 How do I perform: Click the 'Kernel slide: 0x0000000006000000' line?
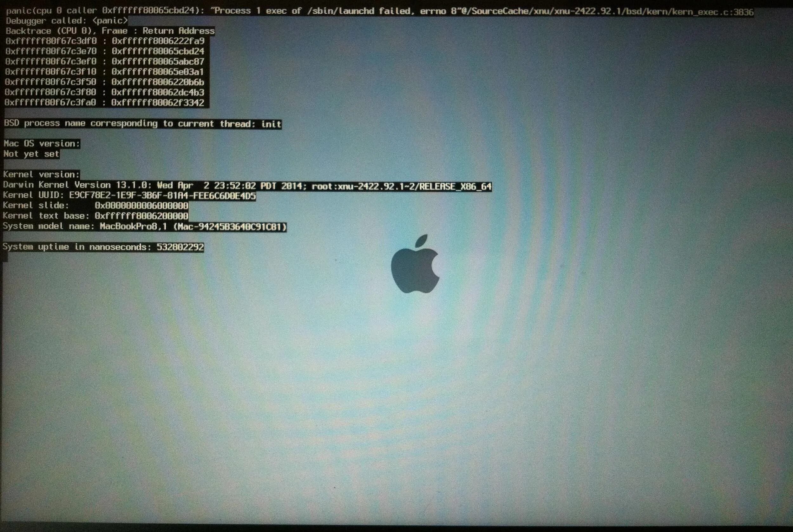click(x=96, y=206)
